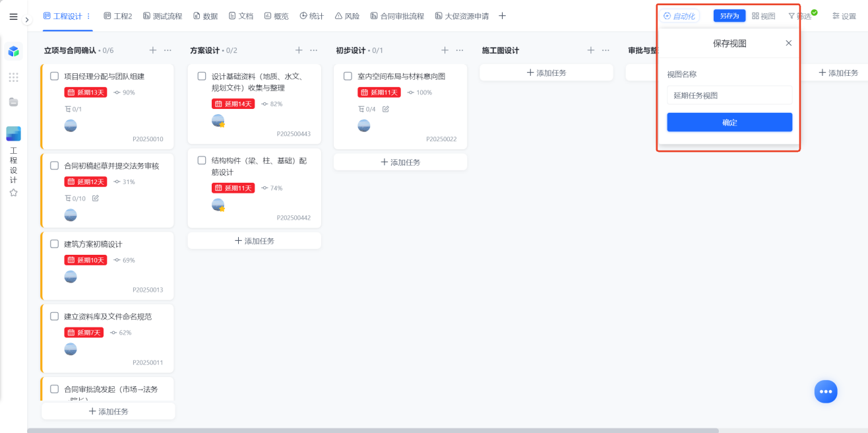Open the 工程设计 tab options menu
Screen dimensions: 868x433
pyautogui.click(x=89, y=16)
